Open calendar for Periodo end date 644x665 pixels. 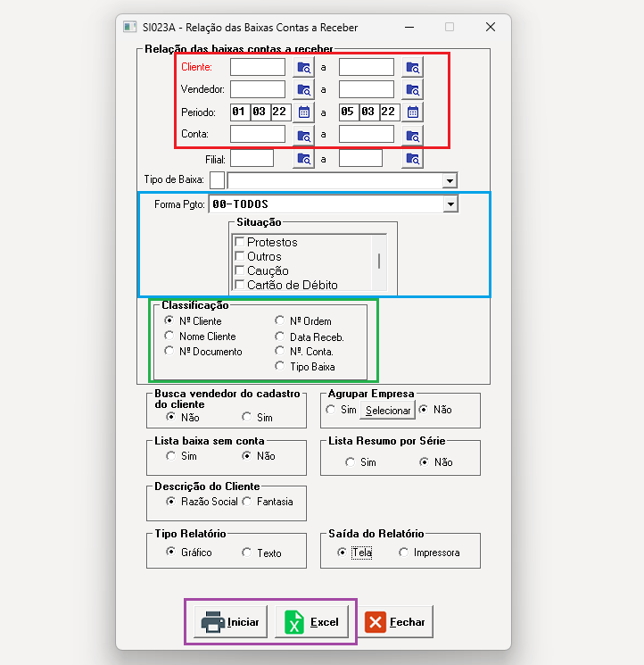point(412,112)
